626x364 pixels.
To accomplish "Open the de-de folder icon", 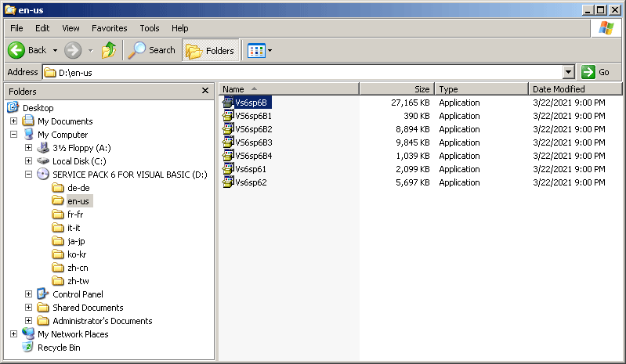I will (x=58, y=188).
